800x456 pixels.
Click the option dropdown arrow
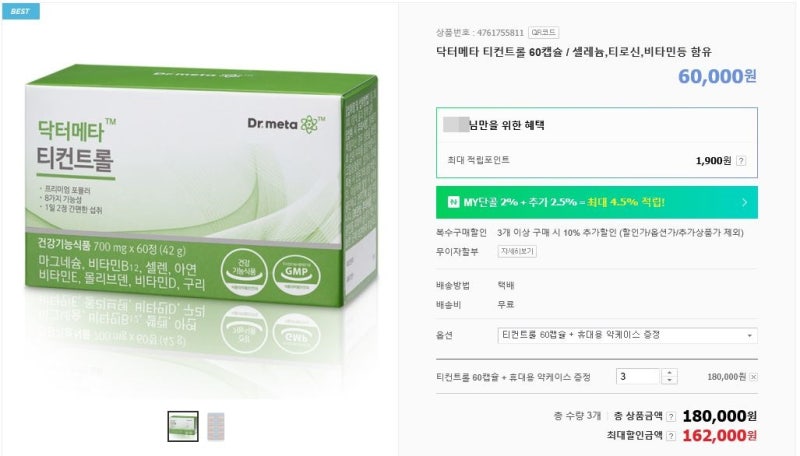[x=749, y=336]
